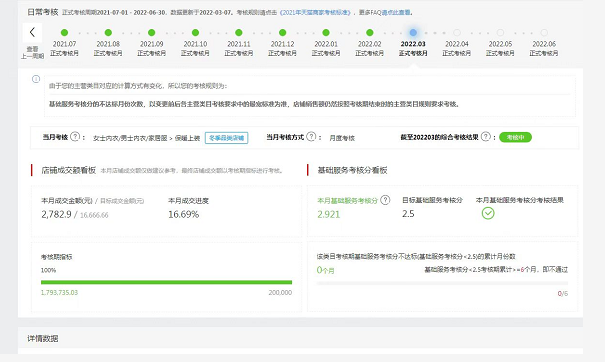Select the 2021.08 assessment month marker
Screen dimensions: 605x362
[108, 33]
